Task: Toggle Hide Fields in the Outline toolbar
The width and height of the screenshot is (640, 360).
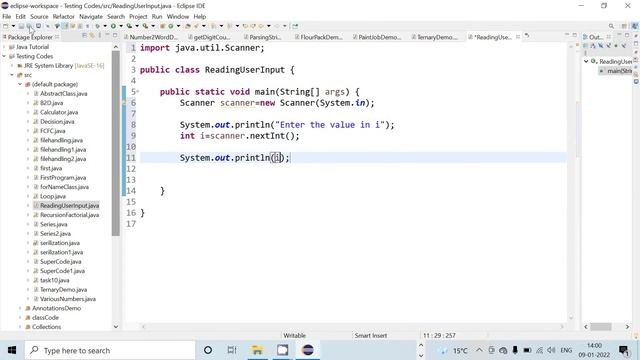Action: pyautogui.click(x=600, y=46)
